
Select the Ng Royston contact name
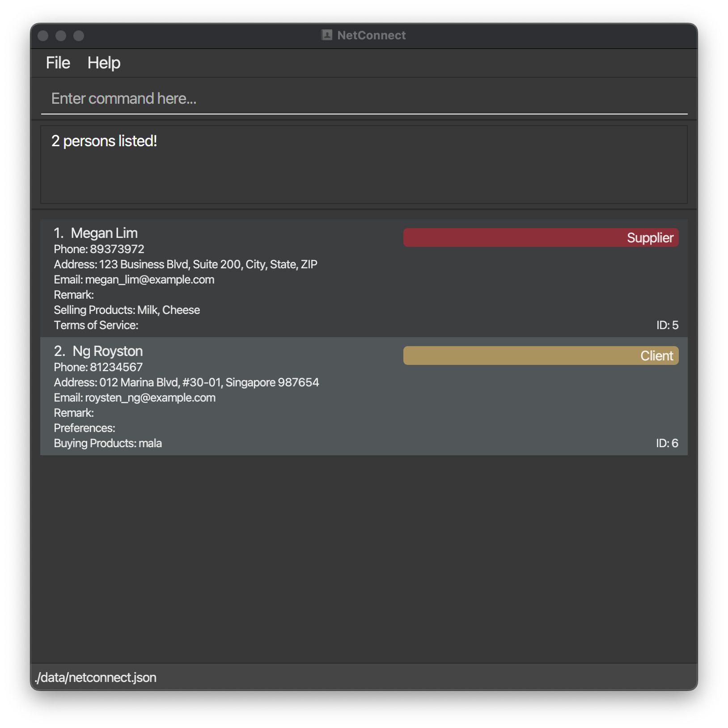pyautogui.click(x=107, y=351)
